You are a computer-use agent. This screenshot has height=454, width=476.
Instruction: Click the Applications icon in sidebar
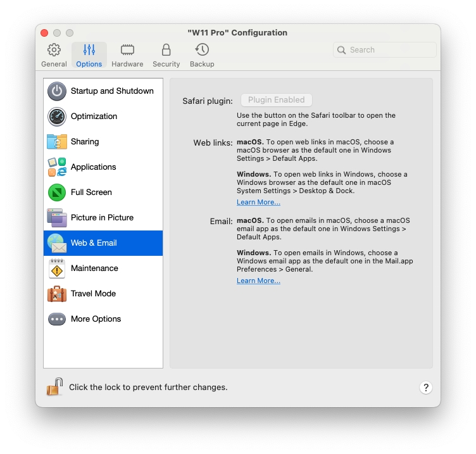pyautogui.click(x=57, y=167)
